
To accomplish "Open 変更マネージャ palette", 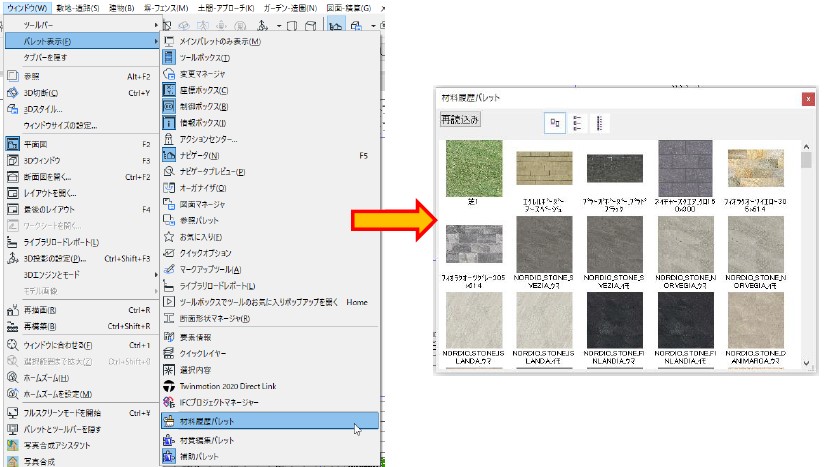I will [270, 74].
